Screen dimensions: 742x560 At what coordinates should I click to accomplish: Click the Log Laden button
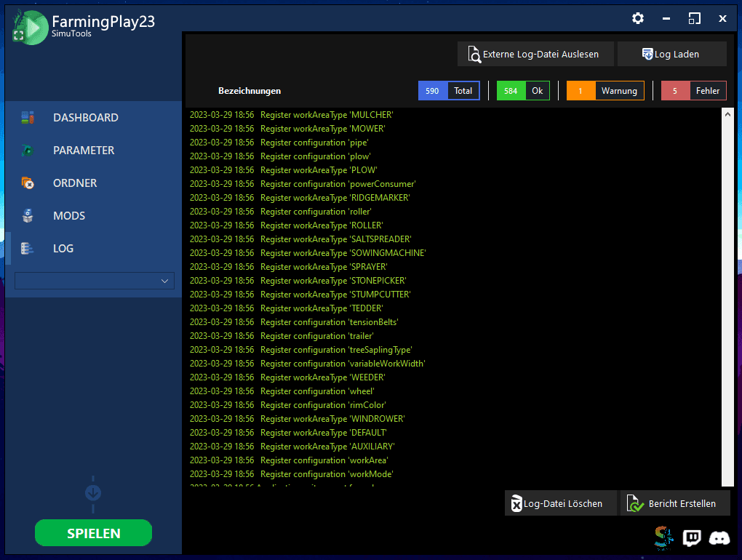[x=672, y=54]
